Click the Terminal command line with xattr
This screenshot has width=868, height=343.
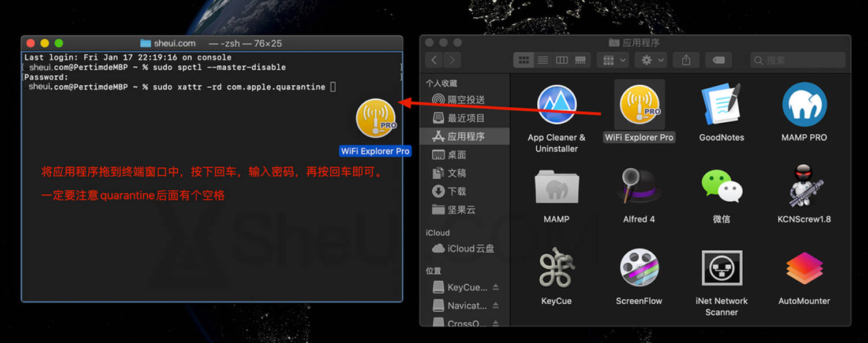click(x=182, y=87)
